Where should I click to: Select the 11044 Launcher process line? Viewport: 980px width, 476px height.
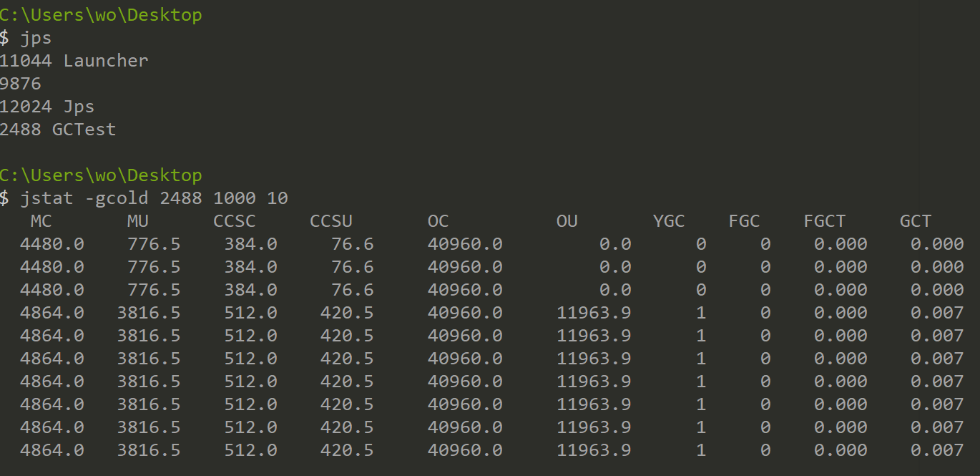click(74, 61)
